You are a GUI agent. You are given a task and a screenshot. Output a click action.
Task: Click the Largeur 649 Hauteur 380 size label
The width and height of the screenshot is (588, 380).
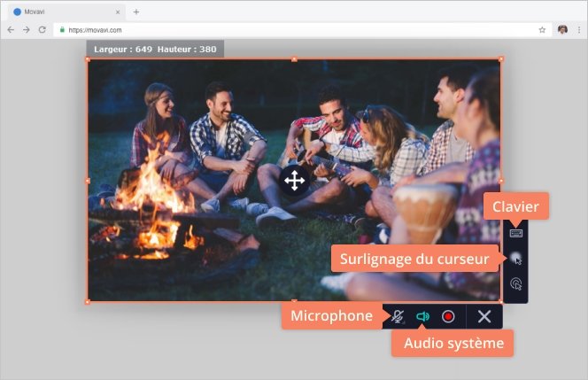155,49
